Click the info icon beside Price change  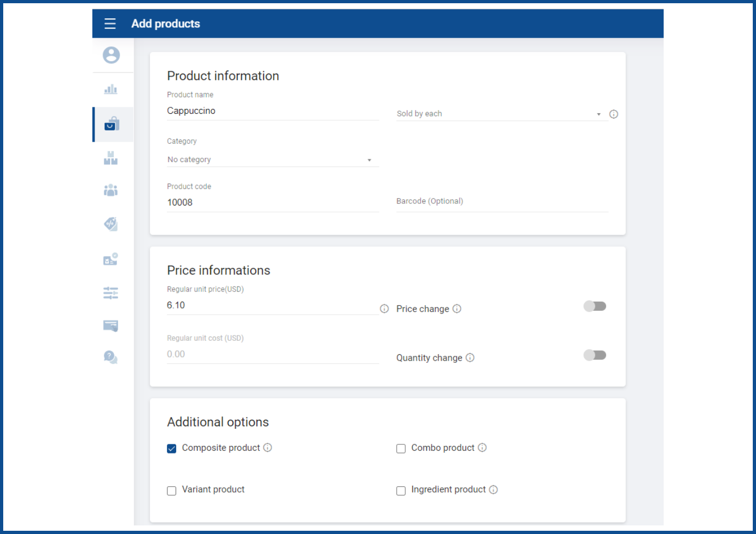coord(457,309)
